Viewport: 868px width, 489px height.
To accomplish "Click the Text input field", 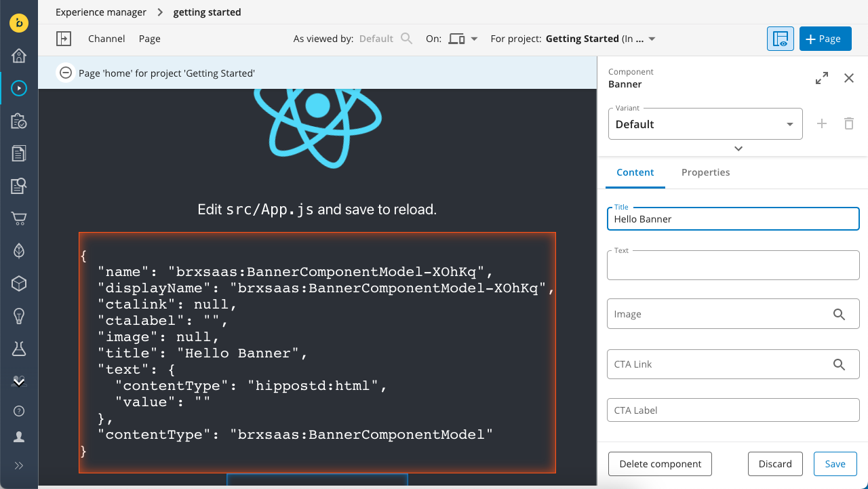I will tap(733, 265).
